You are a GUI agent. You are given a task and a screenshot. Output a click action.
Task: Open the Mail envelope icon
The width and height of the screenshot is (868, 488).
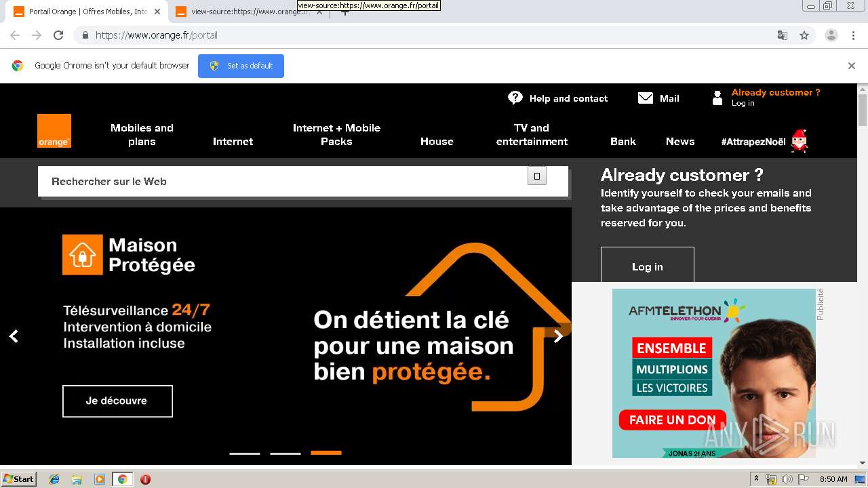tap(646, 98)
